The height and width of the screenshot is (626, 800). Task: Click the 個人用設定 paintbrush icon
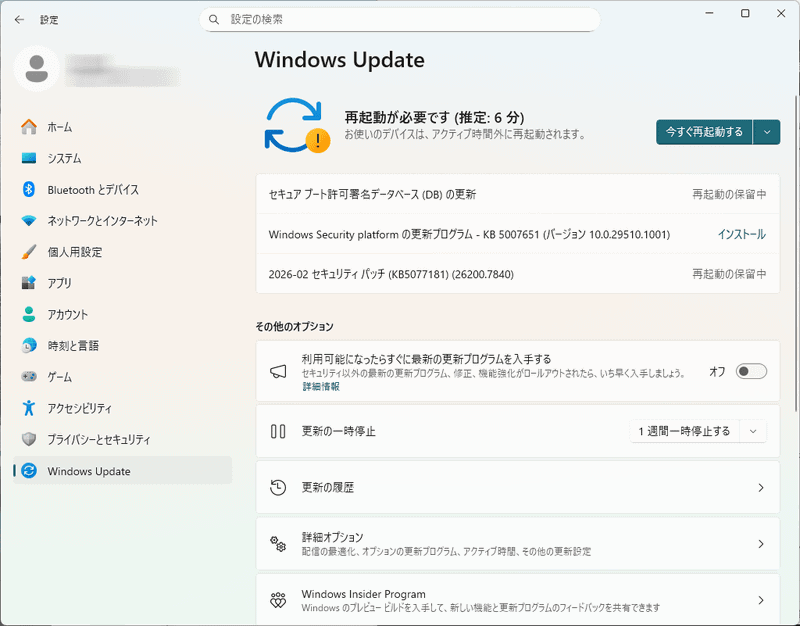29,252
